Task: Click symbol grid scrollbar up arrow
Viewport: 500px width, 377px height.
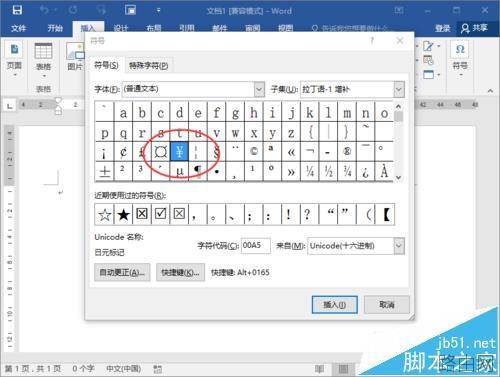Action: 398,106
